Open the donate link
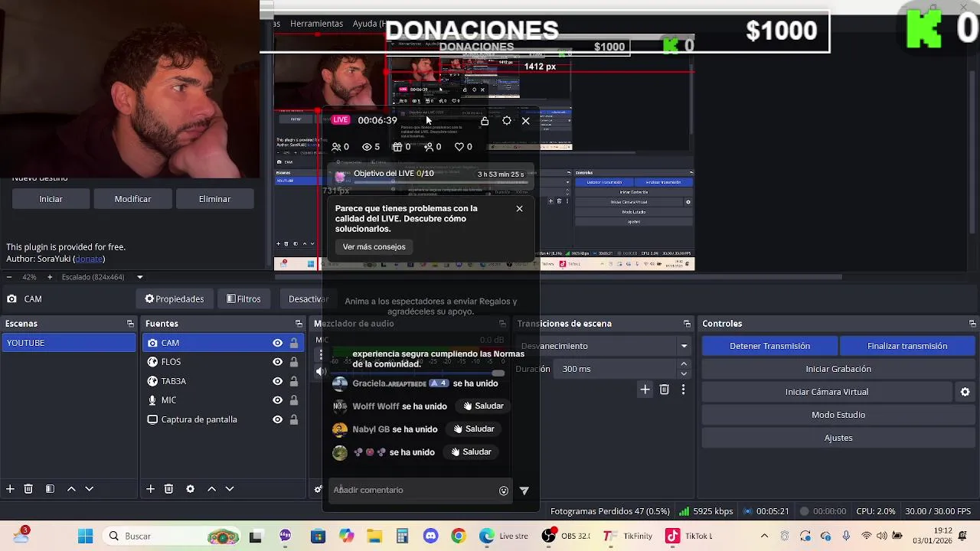980x551 pixels. pos(88,259)
